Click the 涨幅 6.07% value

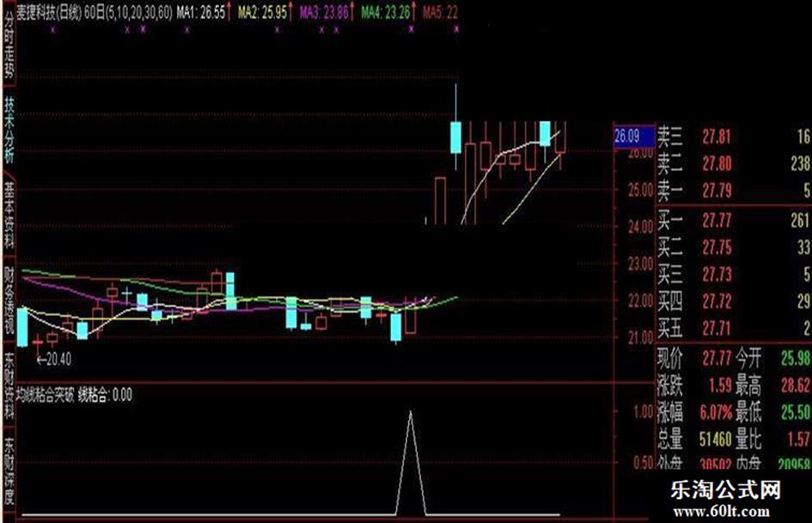(x=717, y=413)
